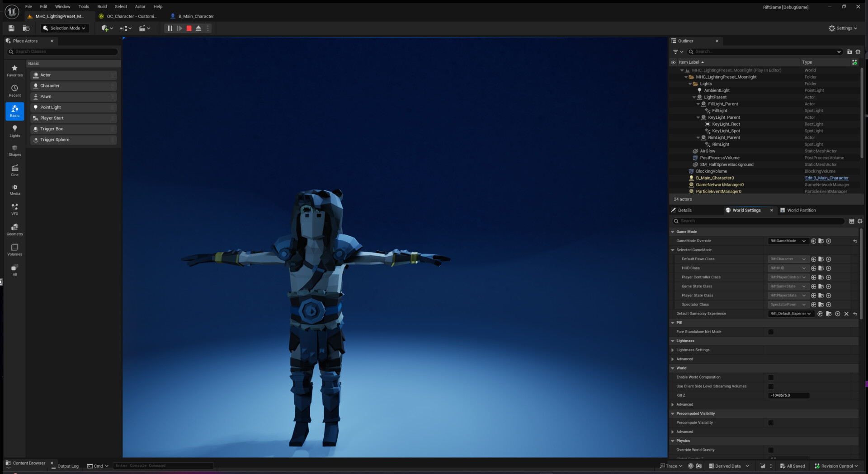Open the Shapes category in Place Actors
This screenshot has height=474, width=868.
(x=14, y=150)
